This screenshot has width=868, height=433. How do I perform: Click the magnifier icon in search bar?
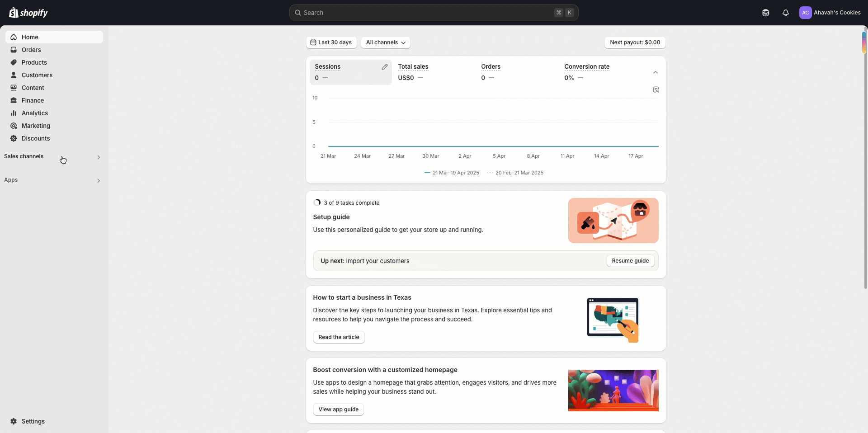[x=298, y=13]
